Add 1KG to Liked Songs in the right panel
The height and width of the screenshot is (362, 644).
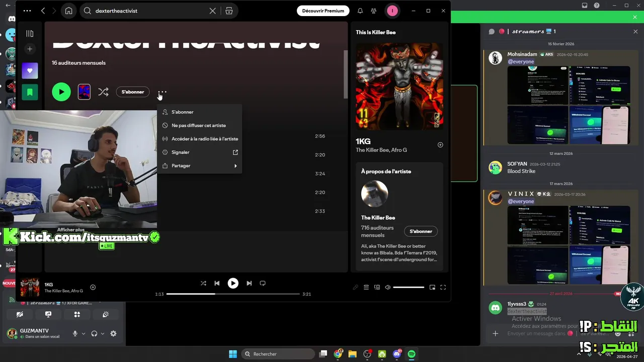point(440,145)
